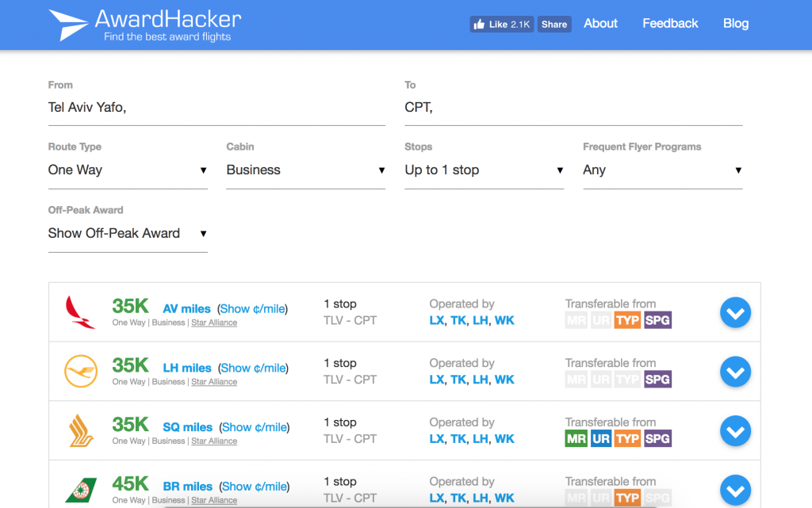Open the Stops dropdown
The image size is (812, 508).
(x=485, y=170)
